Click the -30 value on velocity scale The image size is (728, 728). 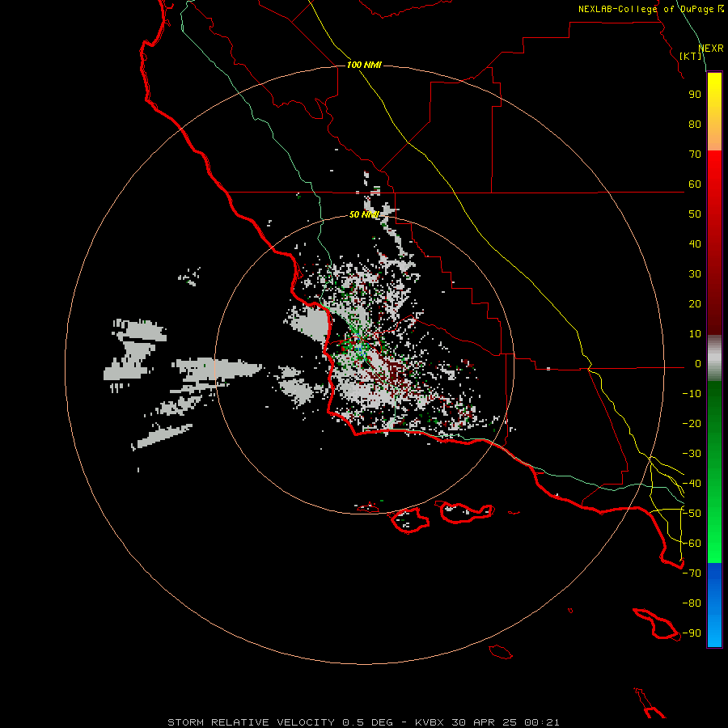[x=692, y=454]
